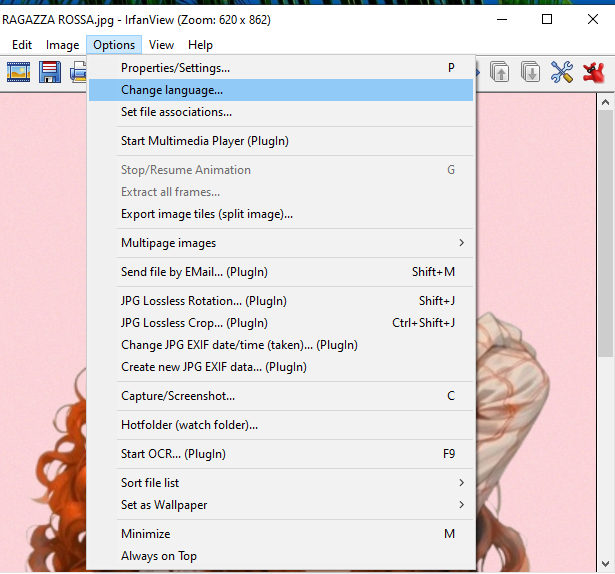615x574 pixels.
Task: Click the vertical scrollbar down arrow
Action: coord(605,564)
